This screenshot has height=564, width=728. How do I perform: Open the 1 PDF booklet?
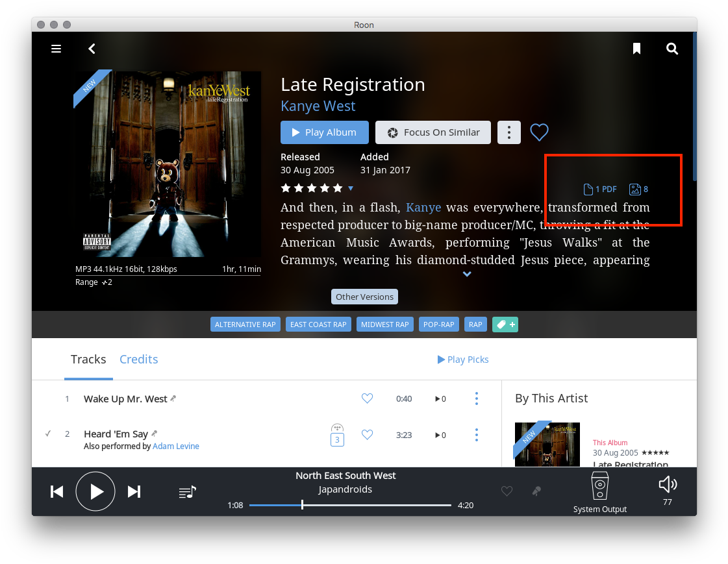click(600, 190)
